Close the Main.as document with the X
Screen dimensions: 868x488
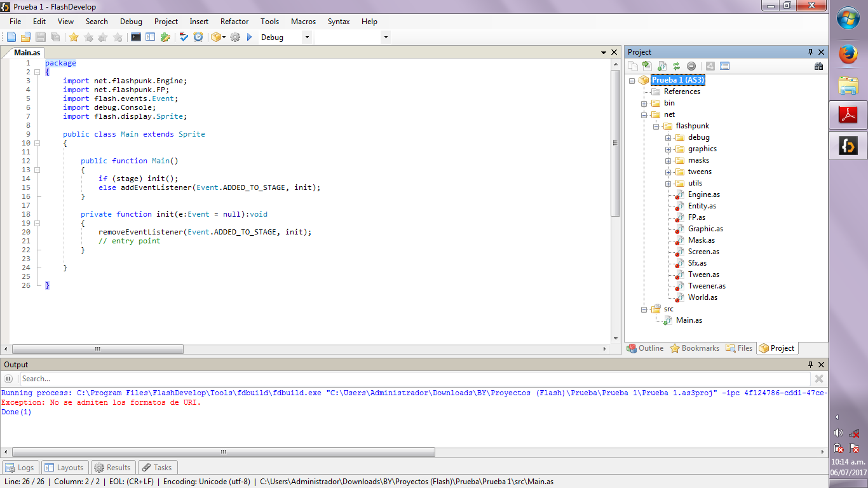click(x=614, y=52)
